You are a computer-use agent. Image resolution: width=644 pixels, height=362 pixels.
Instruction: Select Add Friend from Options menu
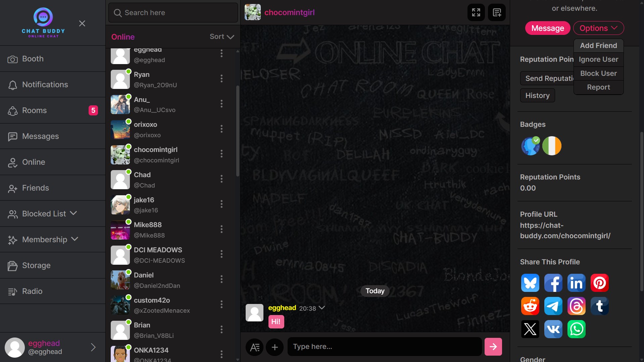[598, 46]
